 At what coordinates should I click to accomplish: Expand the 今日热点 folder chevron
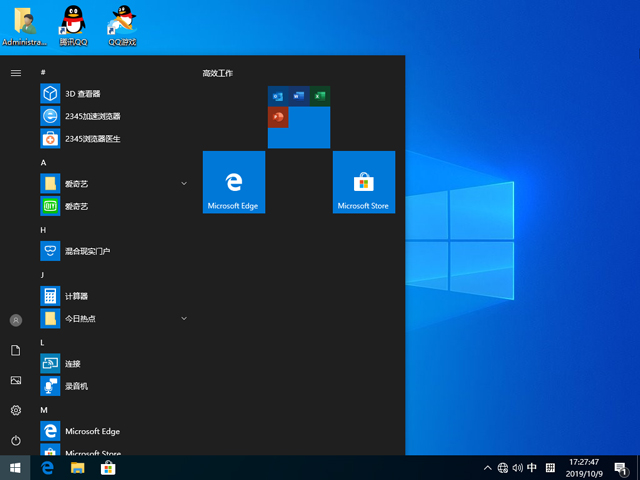(x=184, y=318)
